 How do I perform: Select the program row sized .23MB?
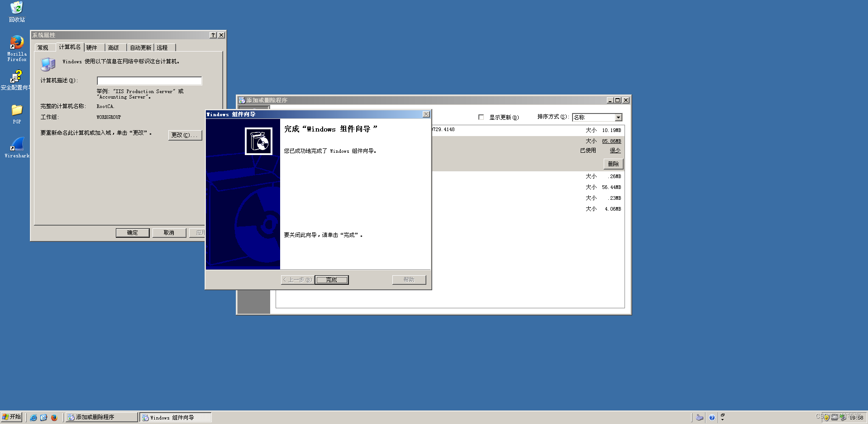pyautogui.click(x=528, y=198)
